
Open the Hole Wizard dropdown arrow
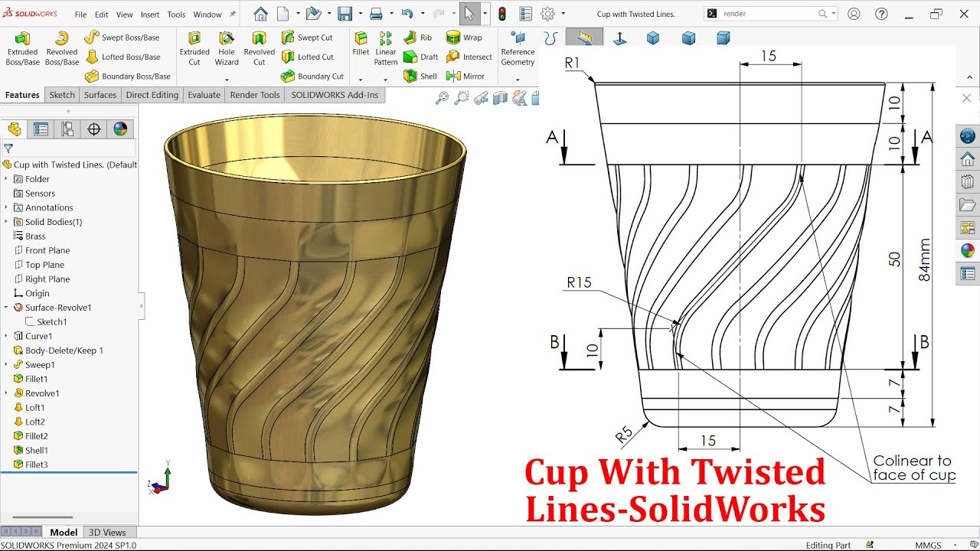[227, 80]
